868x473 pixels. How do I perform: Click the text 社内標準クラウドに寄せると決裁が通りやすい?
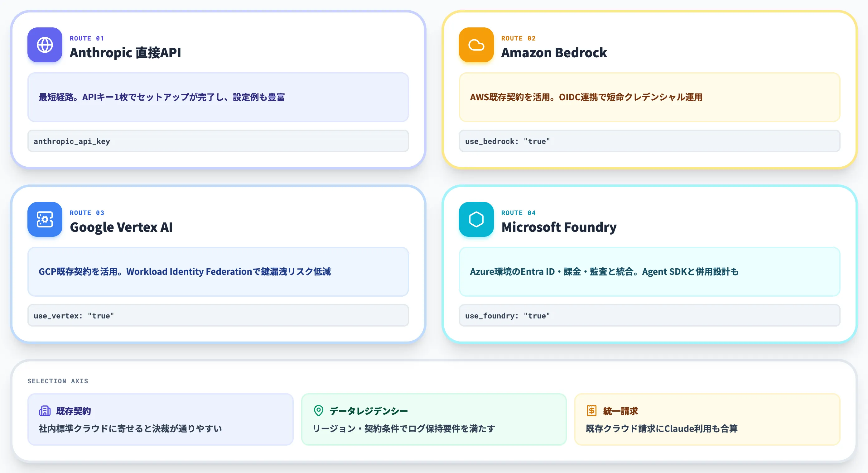(x=130, y=428)
